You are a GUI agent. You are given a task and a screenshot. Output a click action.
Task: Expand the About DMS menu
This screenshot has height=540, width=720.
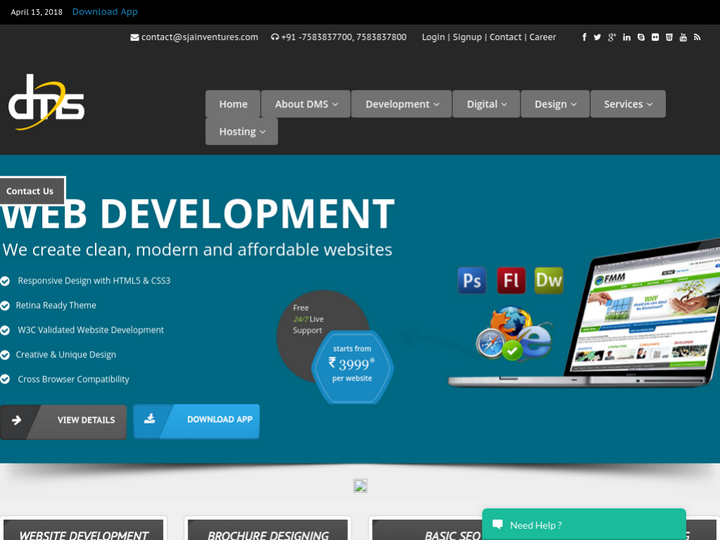point(306,104)
